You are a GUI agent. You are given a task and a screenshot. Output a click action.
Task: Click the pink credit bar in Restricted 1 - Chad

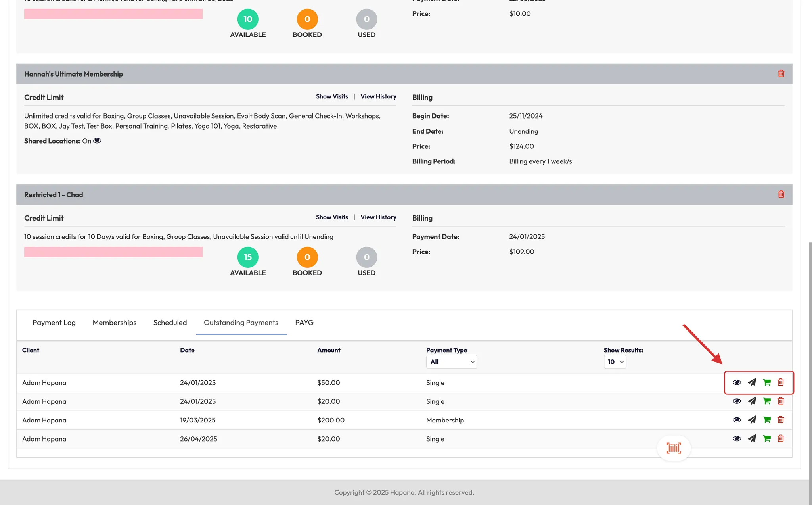pos(113,252)
